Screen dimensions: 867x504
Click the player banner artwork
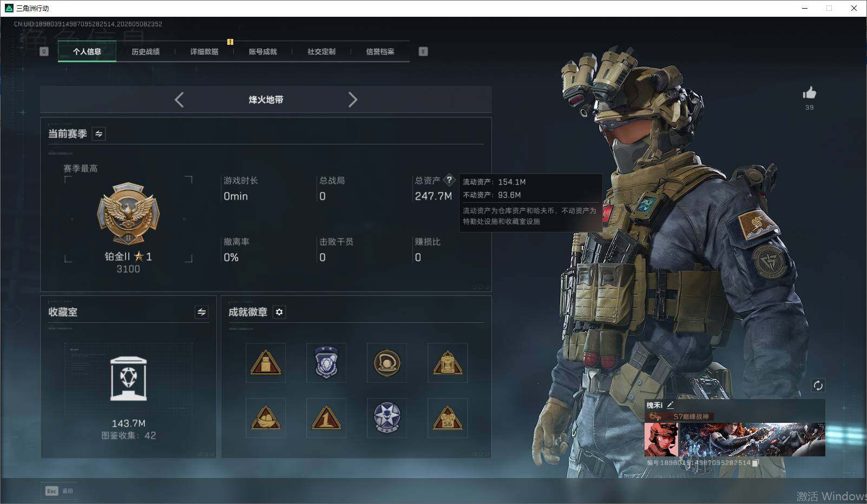752,440
